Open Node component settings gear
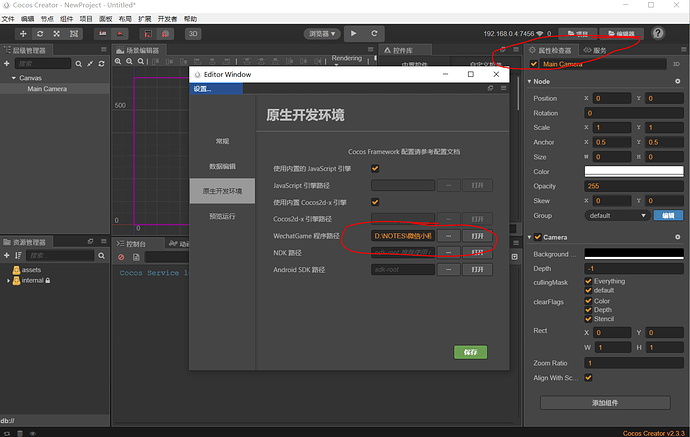 tap(678, 81)
